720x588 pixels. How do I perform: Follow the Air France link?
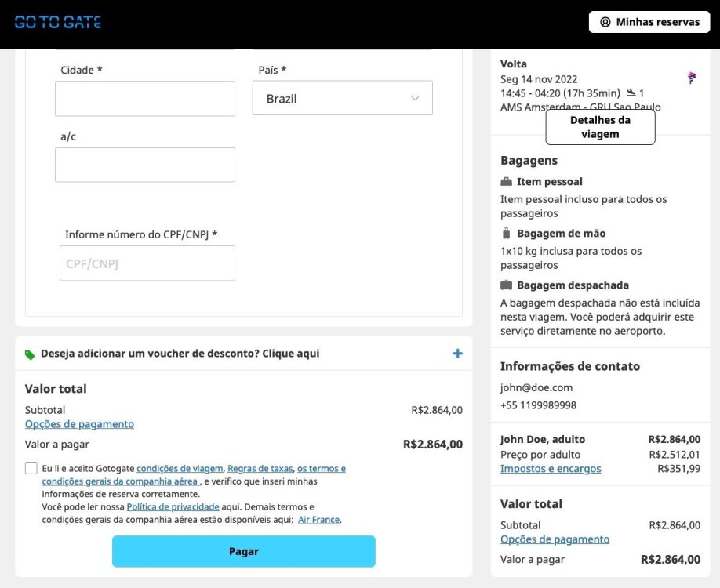pyautogui.click(x=318, y=520)
